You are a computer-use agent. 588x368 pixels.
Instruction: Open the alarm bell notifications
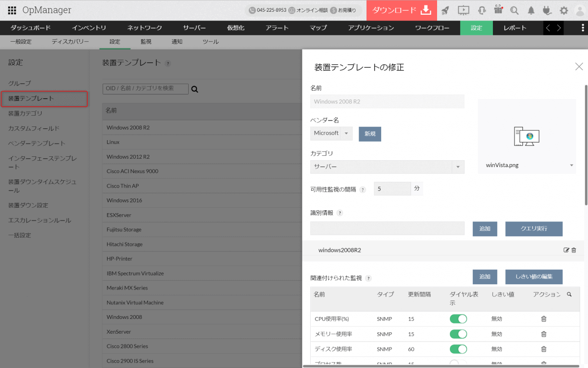pyautogui.click(x=531, y=10)
